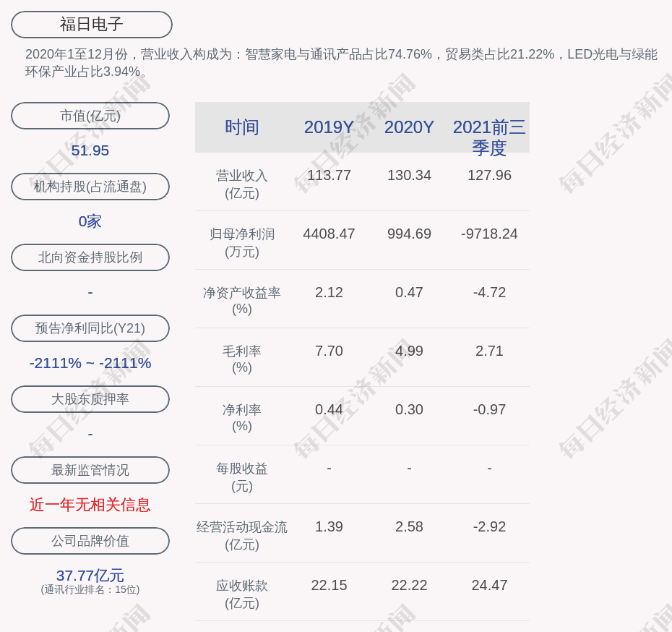
Task: Select the 大股东质押率 label pill
Action: (90, 399)
